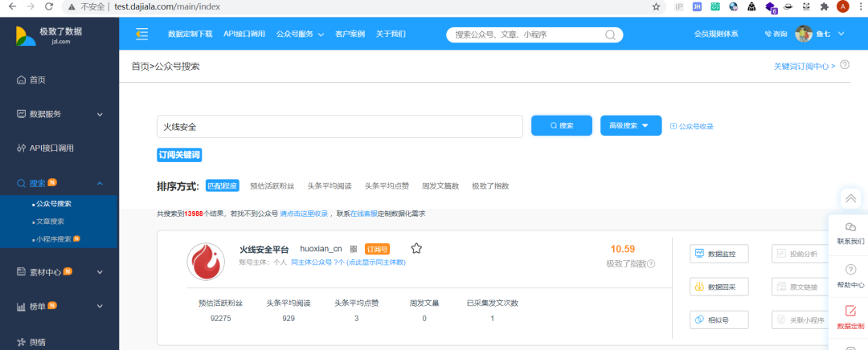This screenshot has width=868, height=350.
Task: Bookmark this page with star icon
Action: [x=656, y=6]
